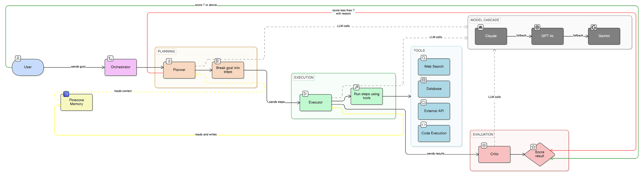Click the EXECUTION group label
This screenshot has width=644, height=193.
pyautogui.click(x=304, y=78)
